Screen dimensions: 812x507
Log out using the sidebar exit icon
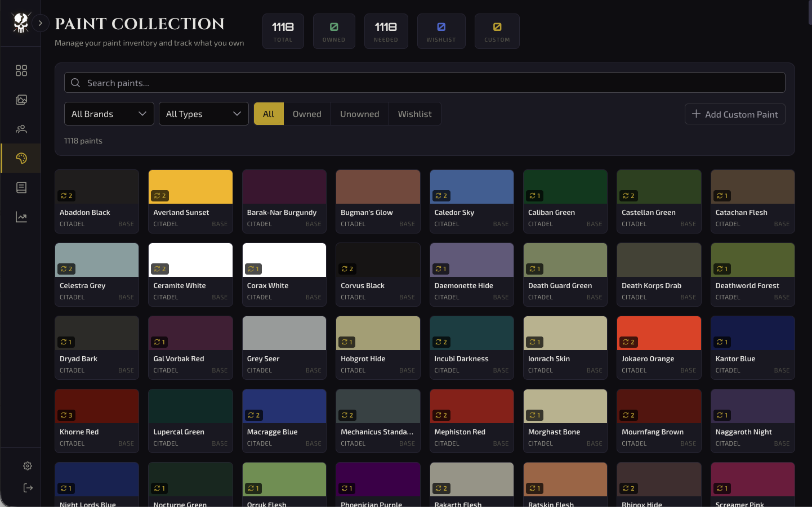click(x=27, y=488)
